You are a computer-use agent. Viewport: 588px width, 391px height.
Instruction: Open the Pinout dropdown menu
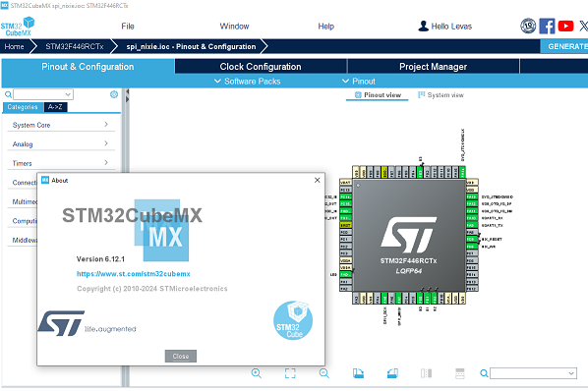pos(359,82)
